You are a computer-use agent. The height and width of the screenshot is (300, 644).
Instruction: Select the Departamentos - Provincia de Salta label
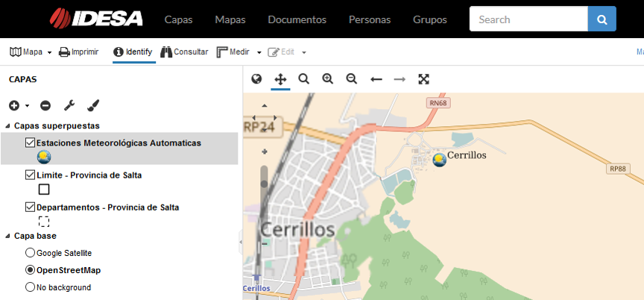click(107, 207)
